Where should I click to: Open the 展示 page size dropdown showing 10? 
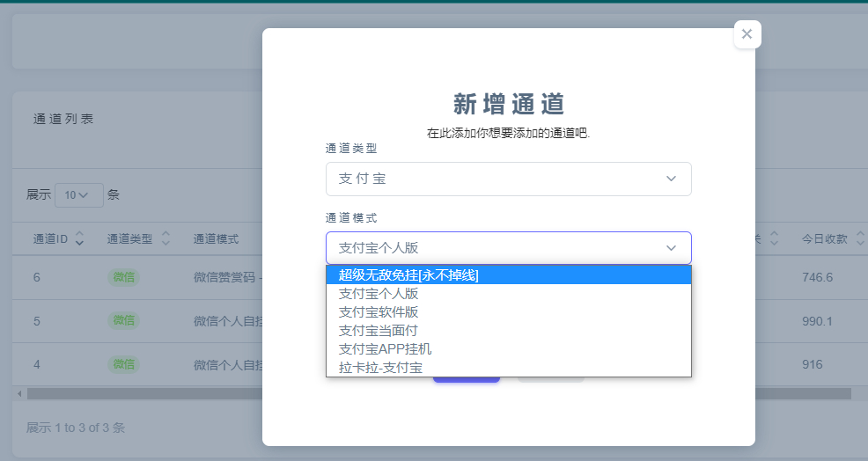pos(78,194)
